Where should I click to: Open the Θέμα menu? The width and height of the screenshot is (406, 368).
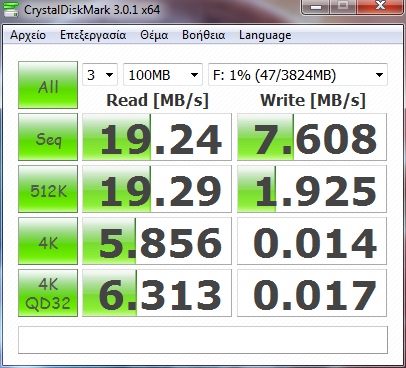pos(154,35)
